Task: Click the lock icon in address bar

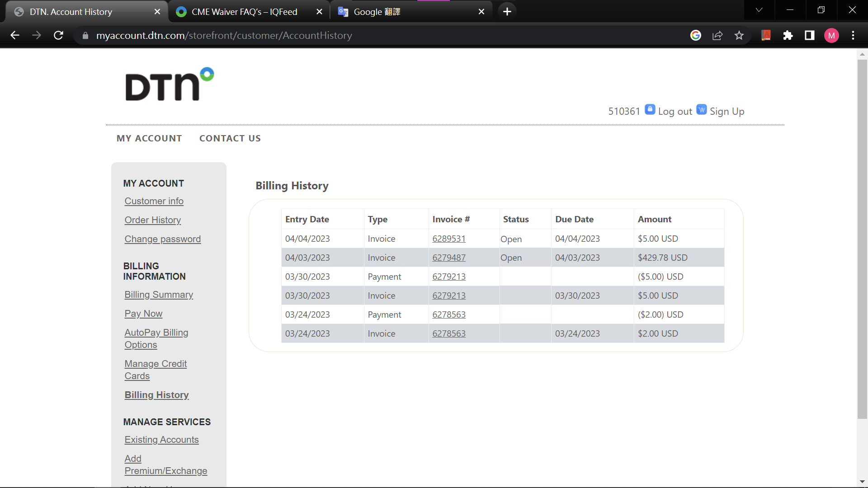Action: pos(85,35)
